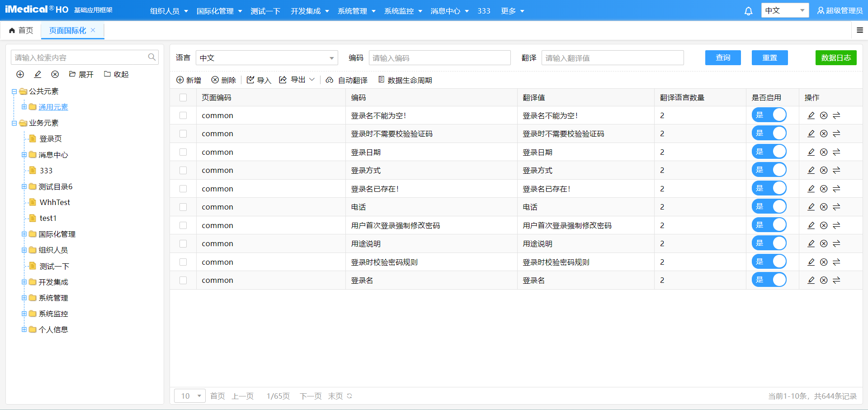This screenshot has width=868, height=410.
Task: Switch to the 首页 home tab
Action: click(21, 30)
